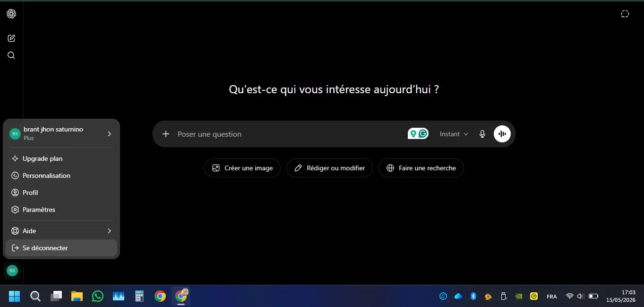
Task: Open Personnalisation menu entry
Action: pyautogui.click(x=61, y=175)
